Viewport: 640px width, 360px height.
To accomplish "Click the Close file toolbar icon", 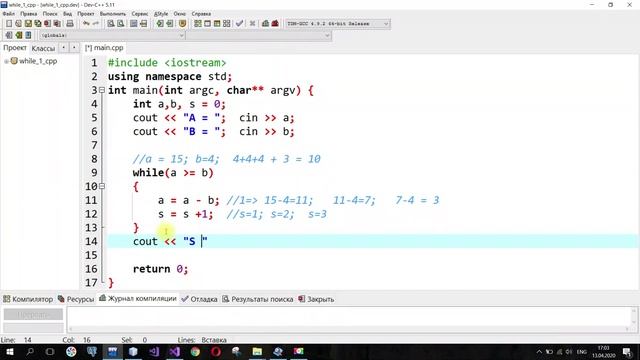I will (x=48, y=24).
